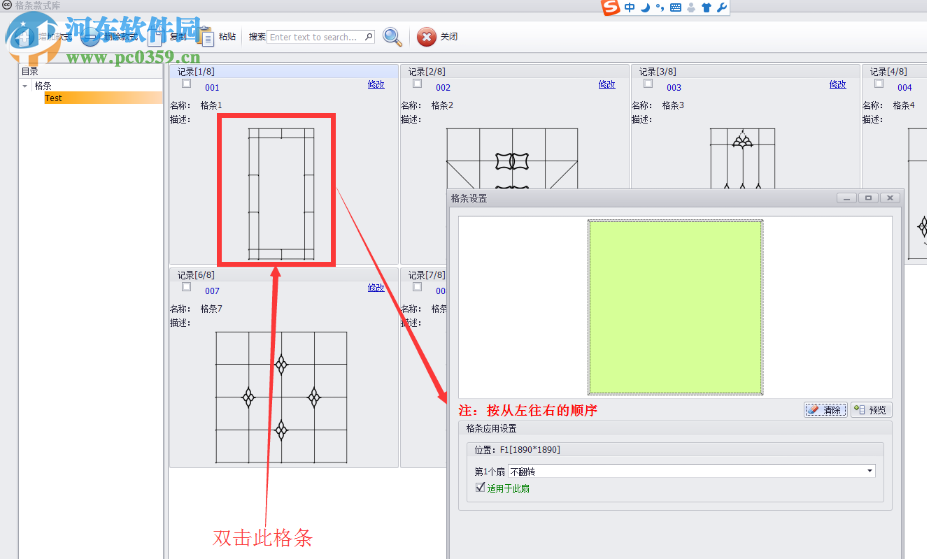Click the magnifier search icon in toolbar
Viewport: 927px width, 559px height.
(392, 37)
